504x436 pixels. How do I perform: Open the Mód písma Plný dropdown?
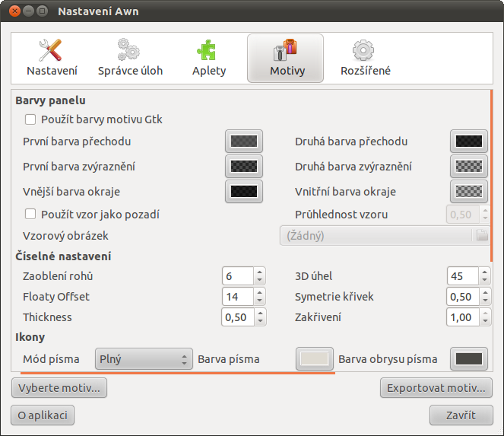(x=144, y=359)
